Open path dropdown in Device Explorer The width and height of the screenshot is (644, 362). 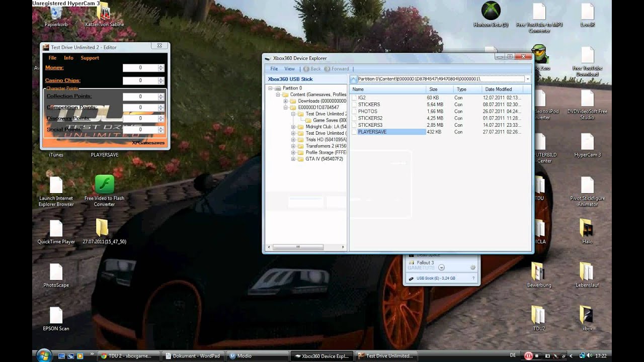[x=527, y=79]
